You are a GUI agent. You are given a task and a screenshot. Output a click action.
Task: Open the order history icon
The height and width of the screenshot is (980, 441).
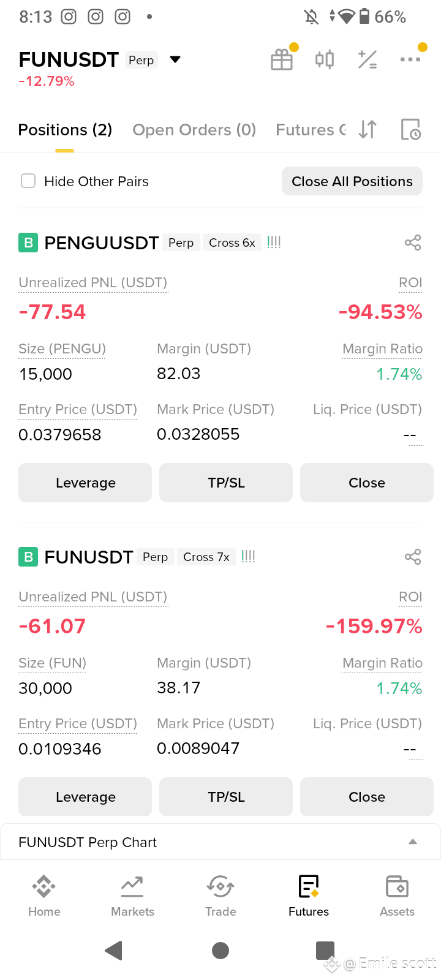click(x=410, y=130)
